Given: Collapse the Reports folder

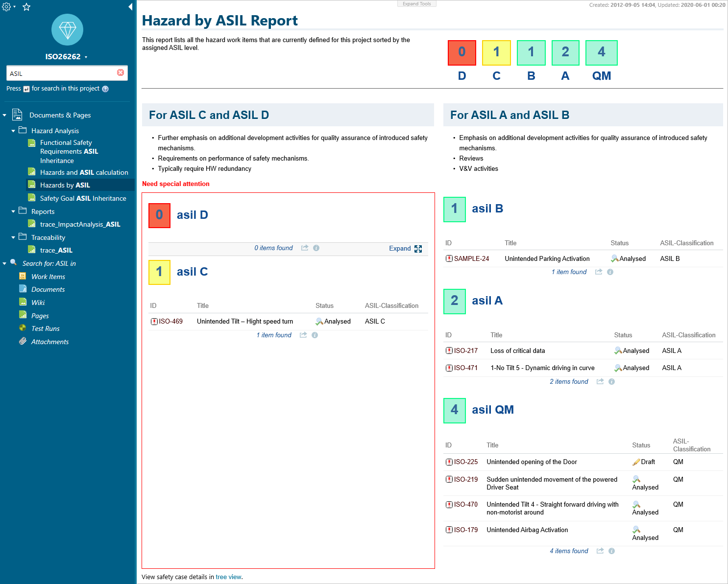Looking at the screenshot, I should tap(13, 212).
